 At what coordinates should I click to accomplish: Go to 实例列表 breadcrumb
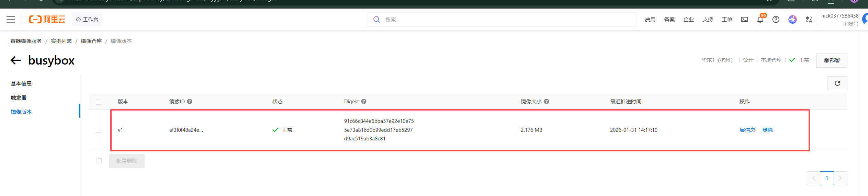pyautogui.click(x=61, y=41)
